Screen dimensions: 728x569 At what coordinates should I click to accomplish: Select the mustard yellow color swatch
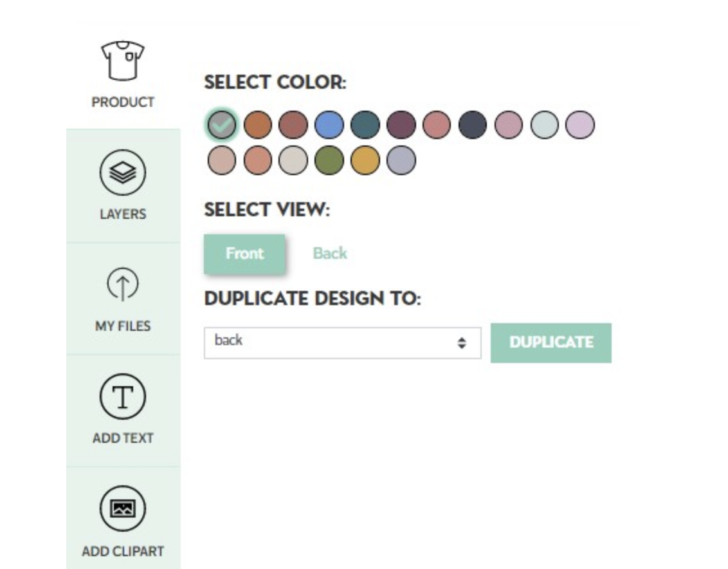click(x=365, y=160)
